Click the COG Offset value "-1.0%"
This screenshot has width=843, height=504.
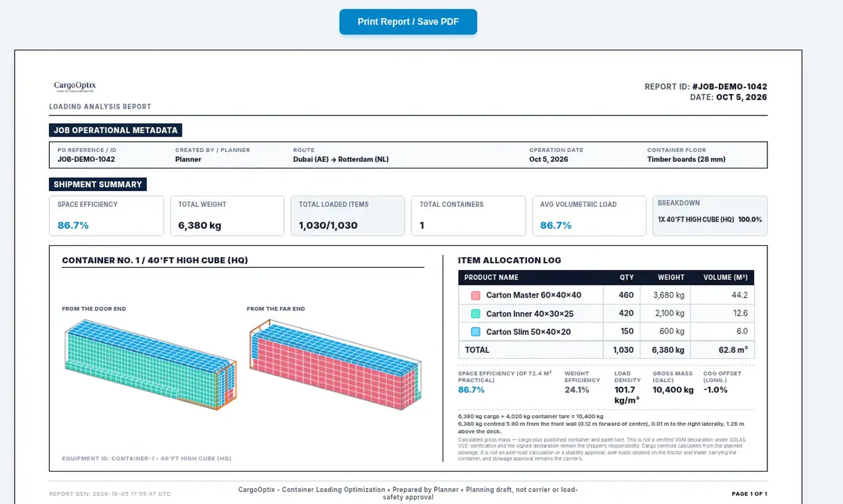[716, 390]
